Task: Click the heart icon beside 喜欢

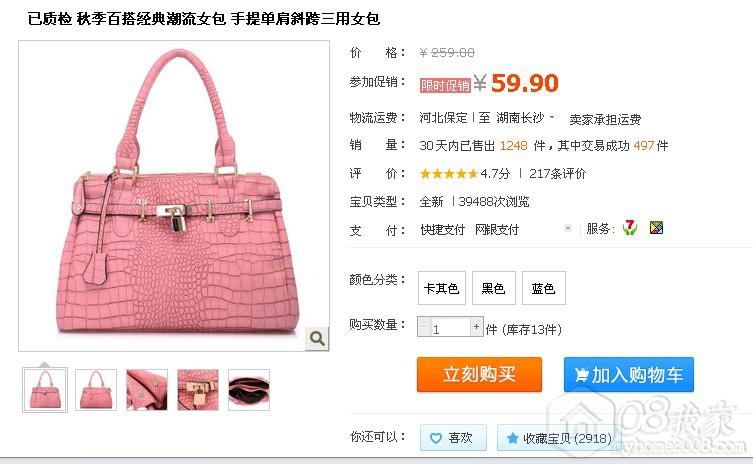Action: pyautogui.click(x=436, y=438)
